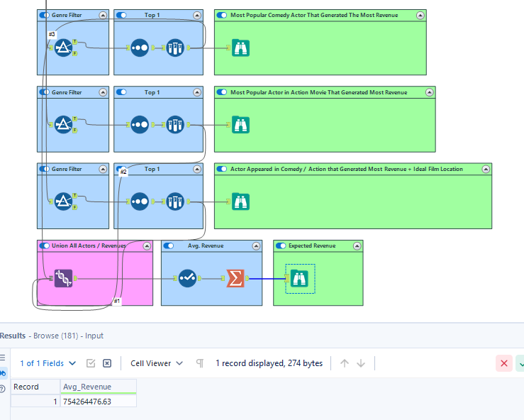This screenshot has height=420, width=524.
Task: Click the #1 connection label
Action: click(116, 301)
